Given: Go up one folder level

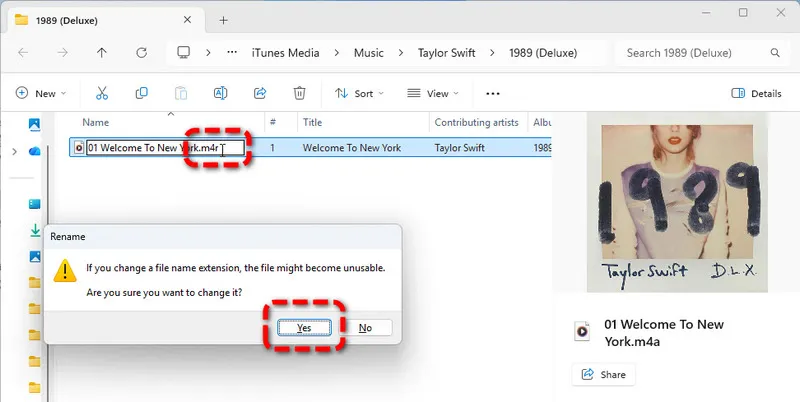Looking at the screenshot, I should pos(102,53).
